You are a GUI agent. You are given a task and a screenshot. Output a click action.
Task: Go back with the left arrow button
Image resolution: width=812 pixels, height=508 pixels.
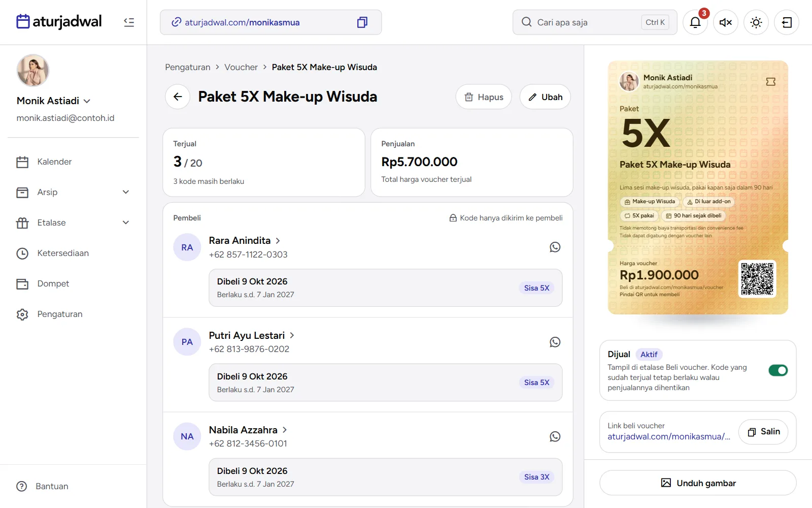[178, 97]
